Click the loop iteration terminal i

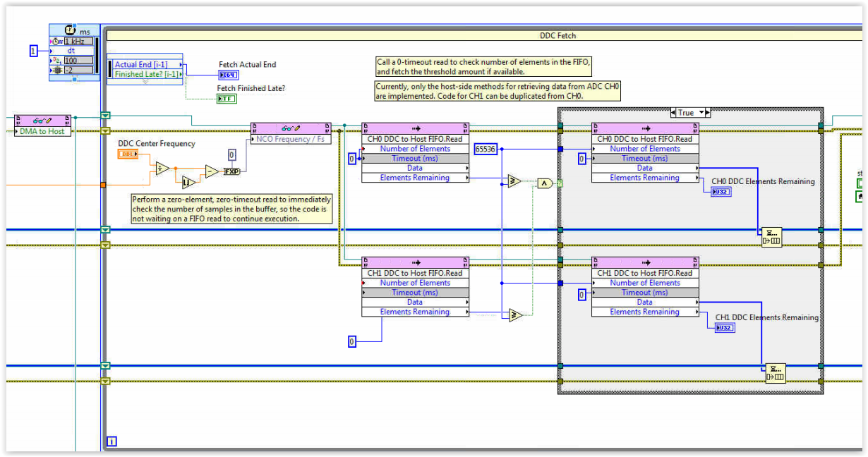tap(111, 442)
